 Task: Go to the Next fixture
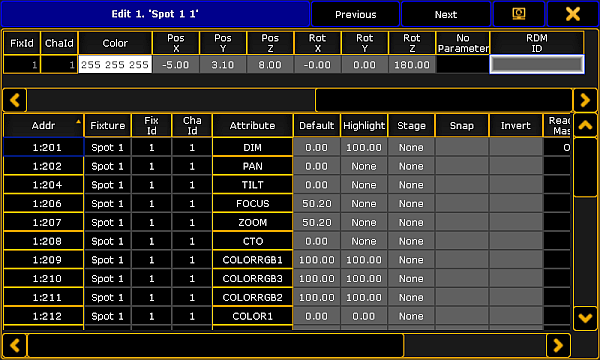446,14
